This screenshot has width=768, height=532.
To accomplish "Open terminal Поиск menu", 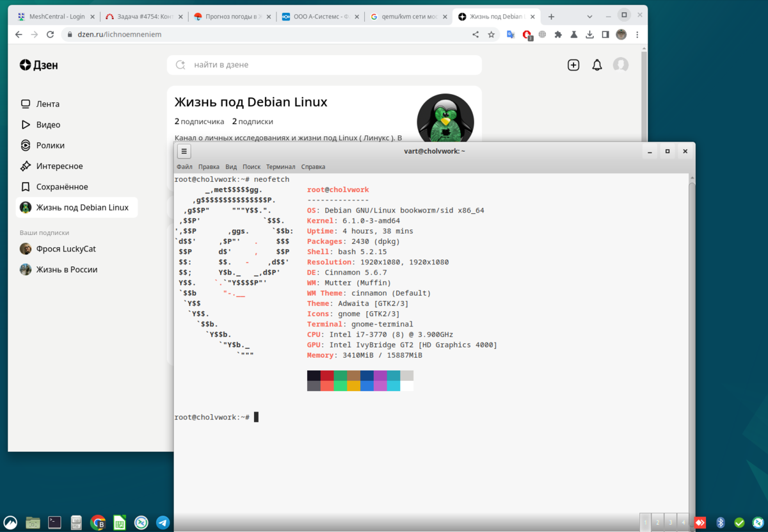I will 252,166.
